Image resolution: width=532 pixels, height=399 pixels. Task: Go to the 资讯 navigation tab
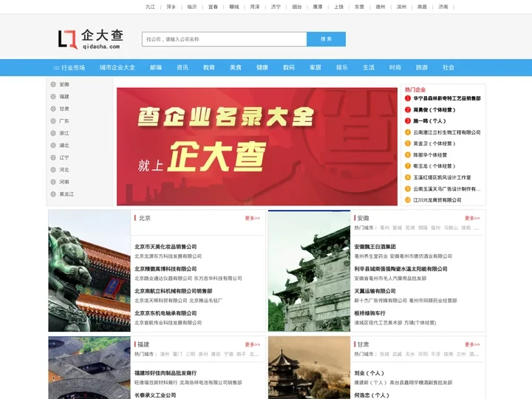183,67
